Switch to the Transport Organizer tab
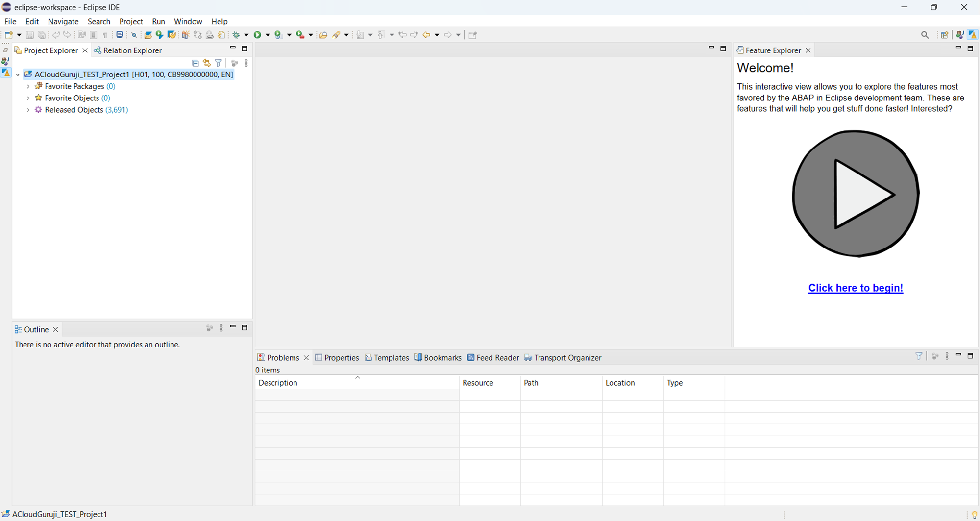 click(x=563, y=358)
